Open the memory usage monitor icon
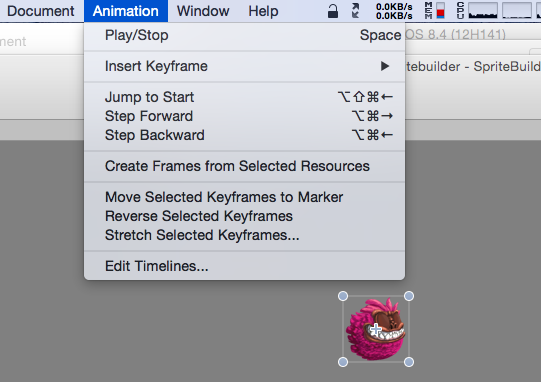This screenshot has height=382, width=541. tap(434, 10)
